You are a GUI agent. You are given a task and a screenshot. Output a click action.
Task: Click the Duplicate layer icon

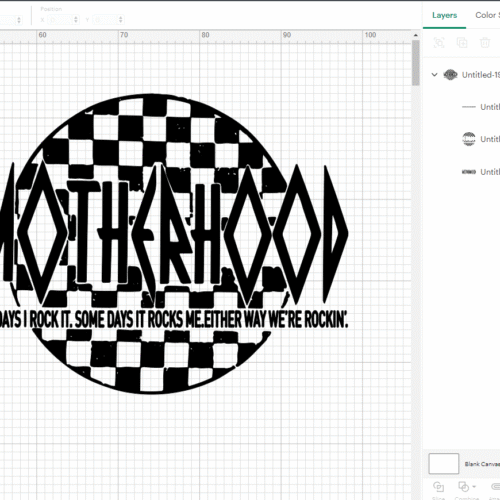pyautogui.click(x=462, y=43)
